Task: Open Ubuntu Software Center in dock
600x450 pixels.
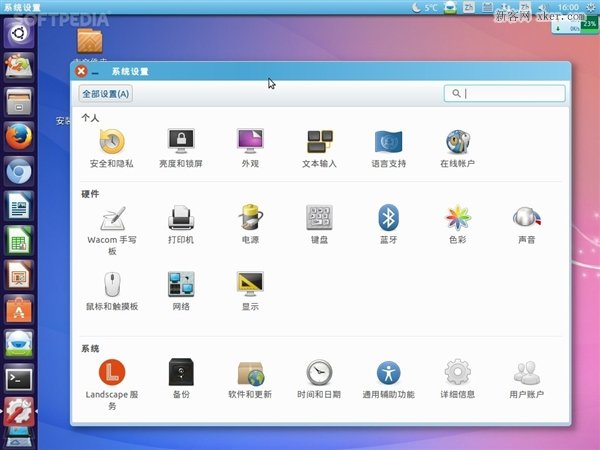Action: (x=19, y=310)
